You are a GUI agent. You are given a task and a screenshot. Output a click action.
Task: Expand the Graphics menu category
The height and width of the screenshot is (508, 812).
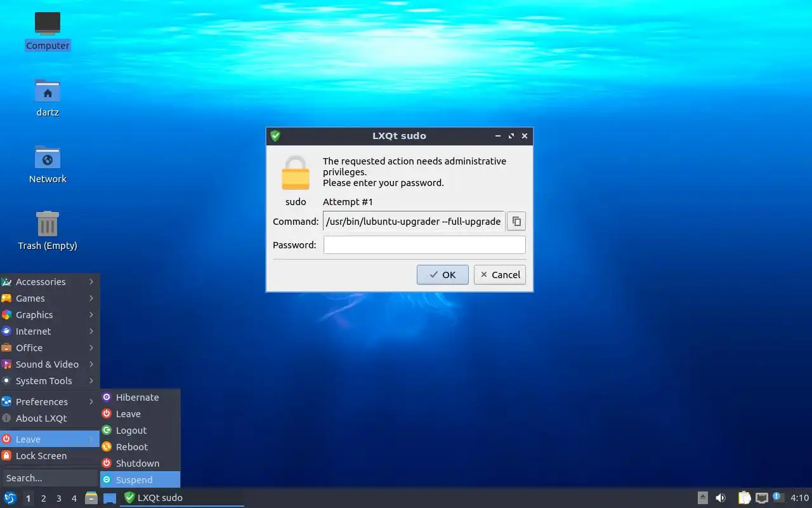tap(49, 315)
